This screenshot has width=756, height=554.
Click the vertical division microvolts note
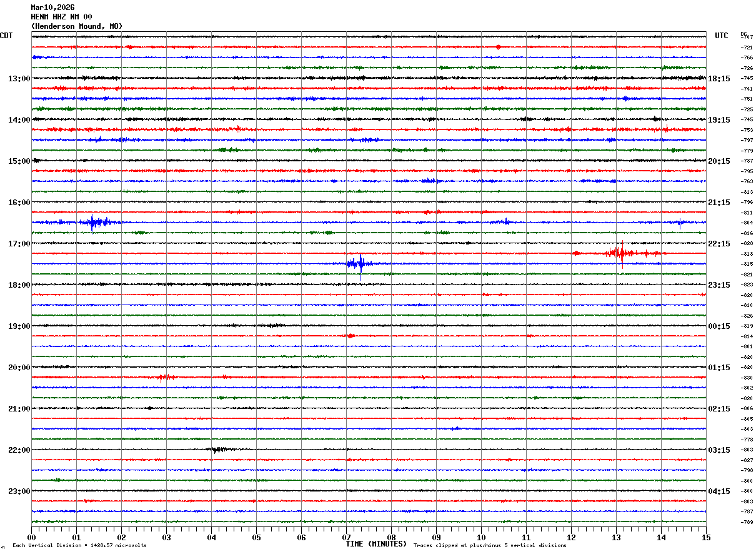(x=79, y=546)
